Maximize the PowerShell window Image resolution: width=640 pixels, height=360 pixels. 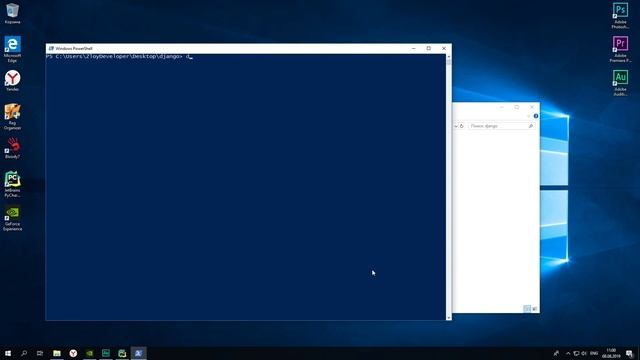[x=429, y=48]
